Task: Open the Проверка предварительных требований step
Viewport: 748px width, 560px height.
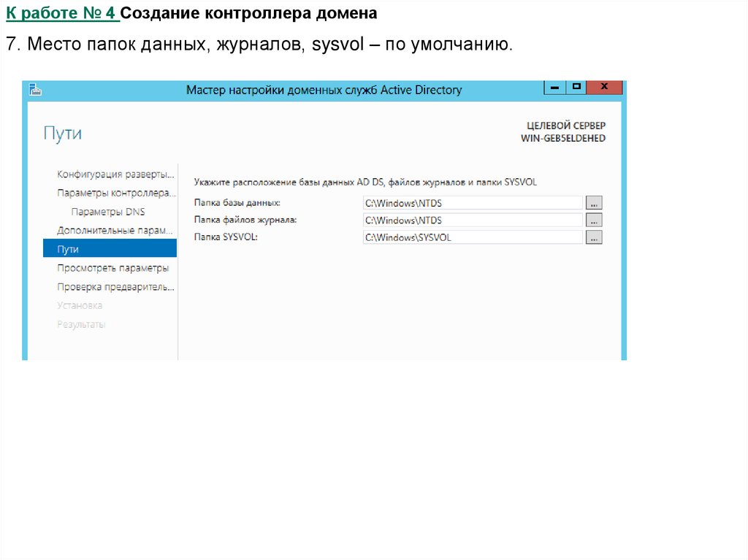Action: tap(115, 287)
